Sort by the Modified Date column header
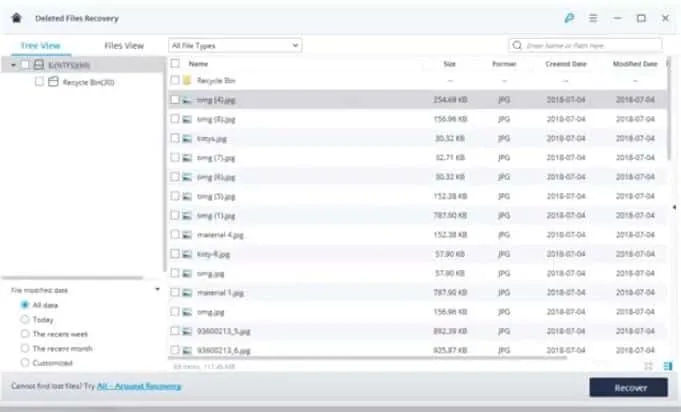This screenshot has height=412, width=681. pyautogui.click(x=635, y=64)
